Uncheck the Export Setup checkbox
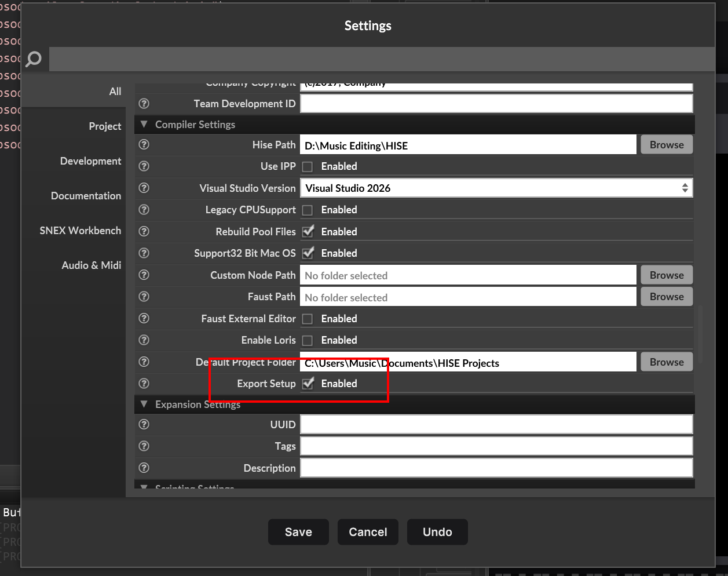Viewport: 728px width, 576px height. coord(308,384)
